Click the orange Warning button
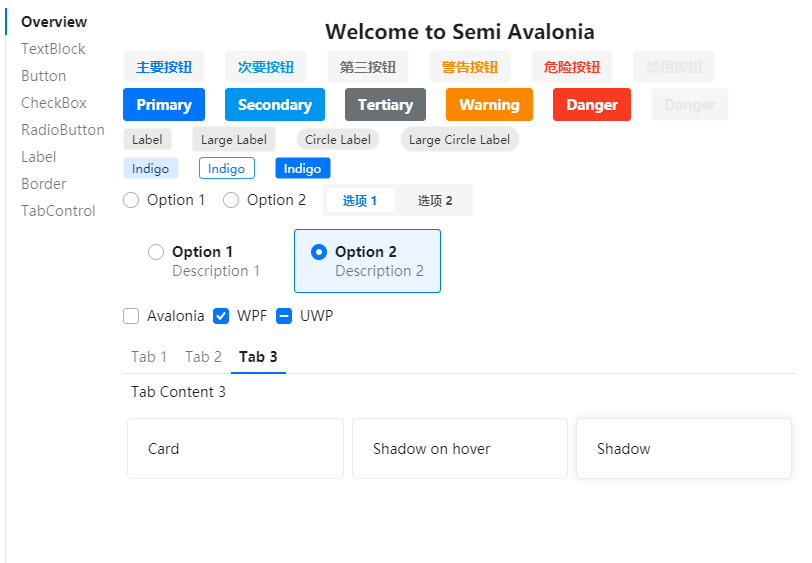Screen dimensions: 812x563 tap(489, 105)
